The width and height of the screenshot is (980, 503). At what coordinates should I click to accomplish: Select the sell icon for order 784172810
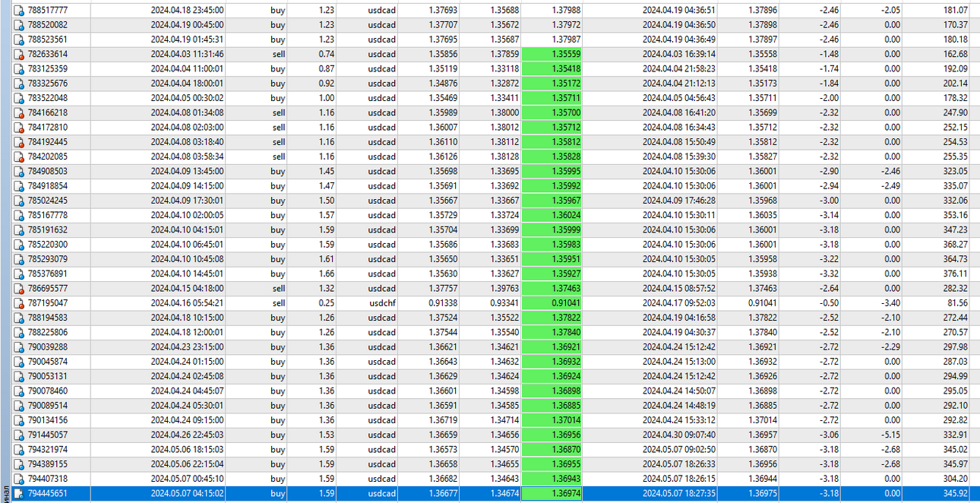[18, 127]
